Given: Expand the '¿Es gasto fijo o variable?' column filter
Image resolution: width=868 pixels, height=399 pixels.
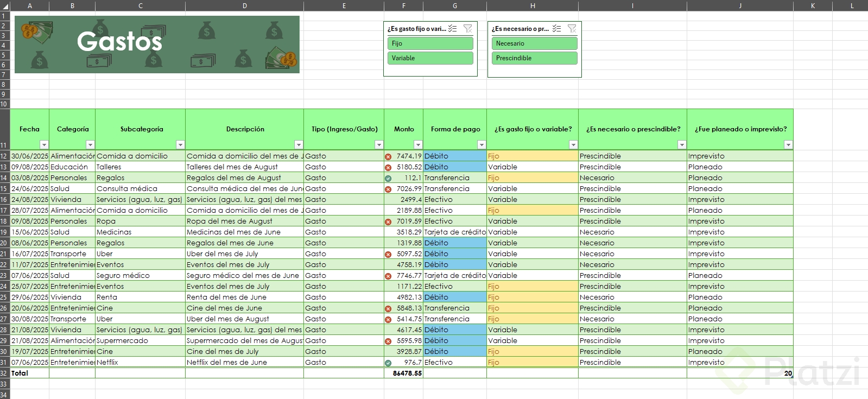Looking at the screenshot, I should [573, 144].
